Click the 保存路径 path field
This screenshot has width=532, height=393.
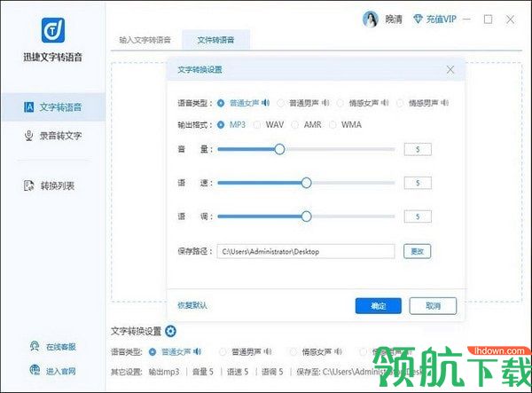tap(306, 251)
